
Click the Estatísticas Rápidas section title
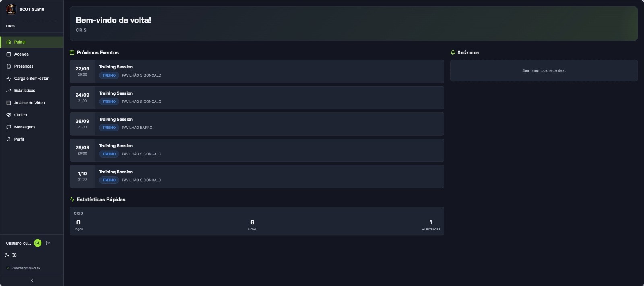click(x=101, y=199)
